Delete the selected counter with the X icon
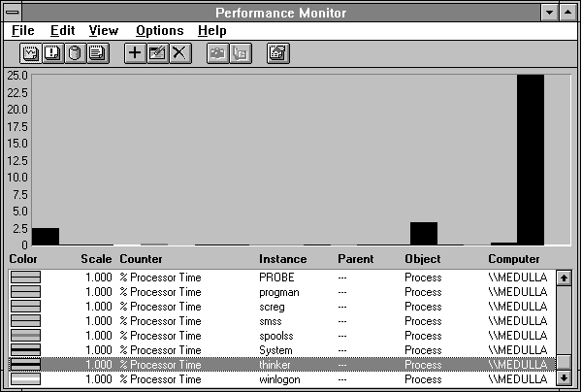The width and height of the screenshot is (582, 392). tap(180, 53)
